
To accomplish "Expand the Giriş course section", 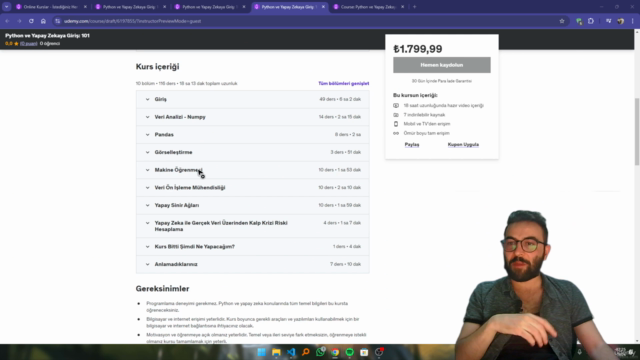I will click(253, 99).
